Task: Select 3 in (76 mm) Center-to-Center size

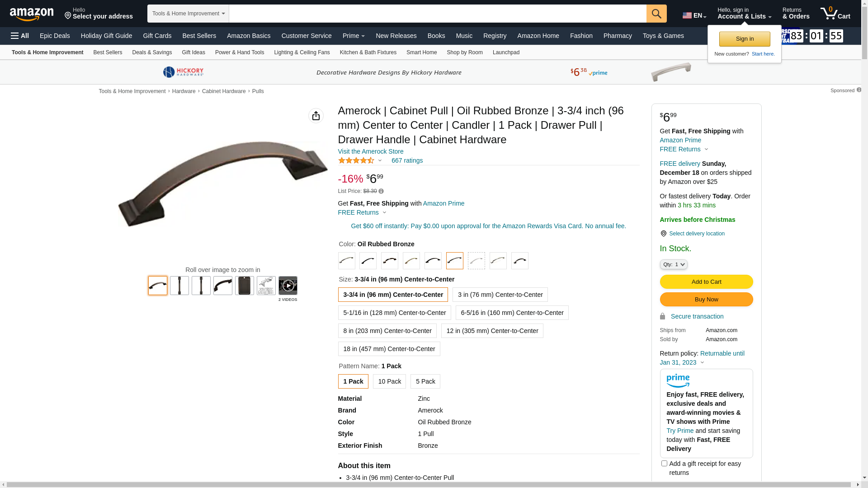Action: tap(500, 295)
